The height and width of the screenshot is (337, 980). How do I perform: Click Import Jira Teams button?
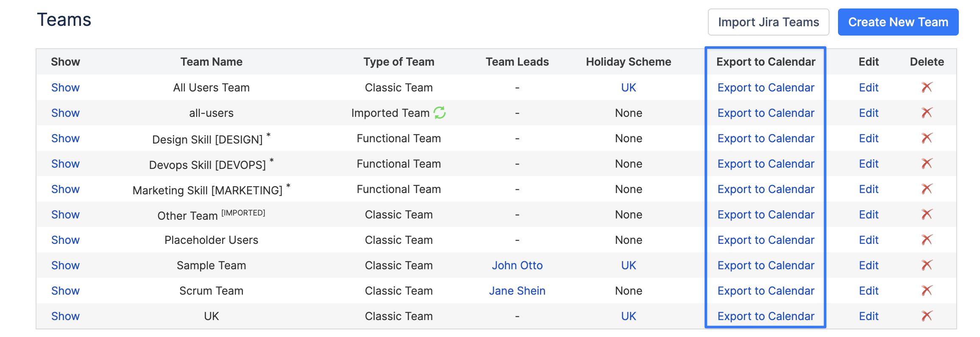(768, 22)
